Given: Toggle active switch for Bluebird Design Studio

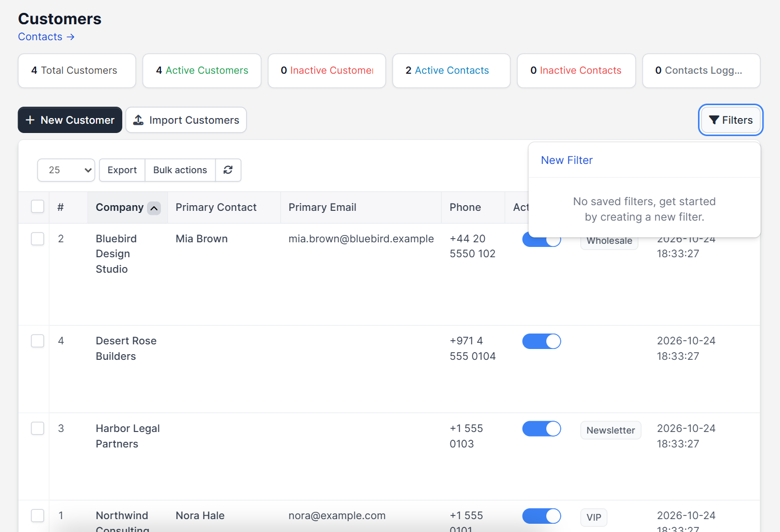Looking at the screenshot, I should coord(542,240).
